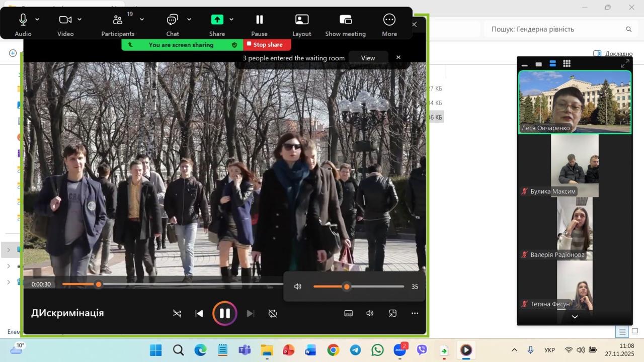Screen dimensions: 644x362
Task: Expand the Video options arrow
Action: point(79,20)
